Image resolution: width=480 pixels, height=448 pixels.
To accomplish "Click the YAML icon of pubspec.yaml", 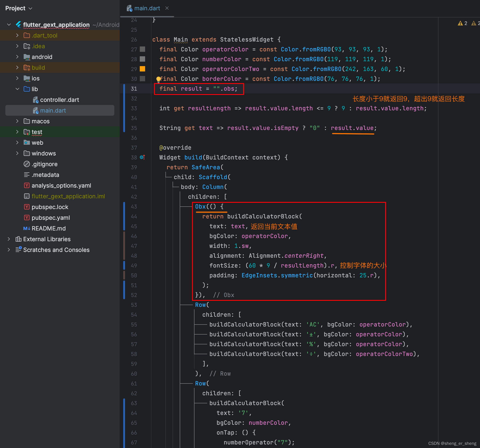I will click(27, 218).
